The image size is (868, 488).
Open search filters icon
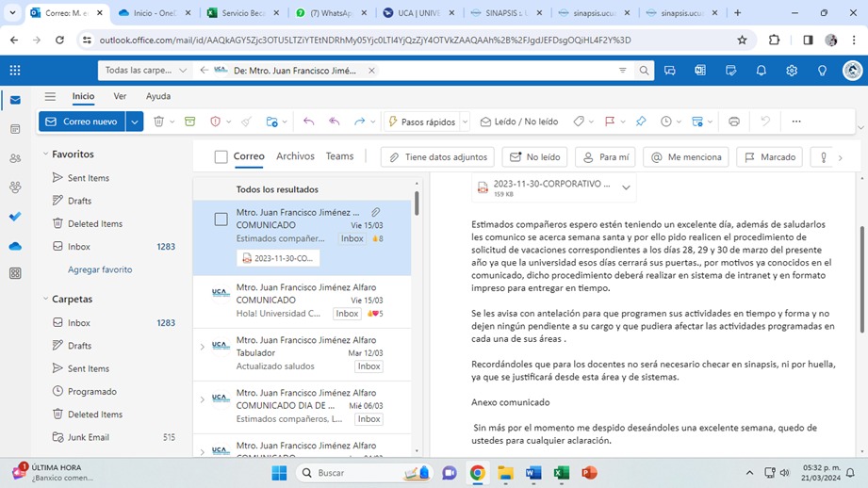(623, 71)
